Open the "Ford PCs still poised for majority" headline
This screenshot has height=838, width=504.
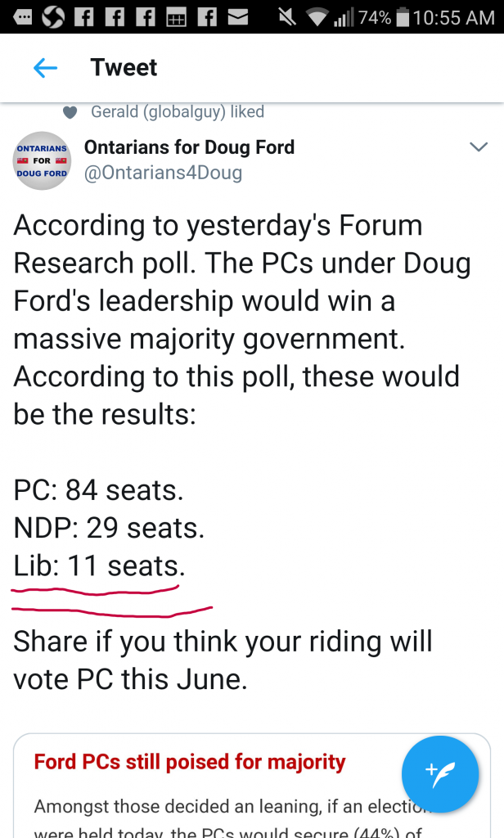190,763
